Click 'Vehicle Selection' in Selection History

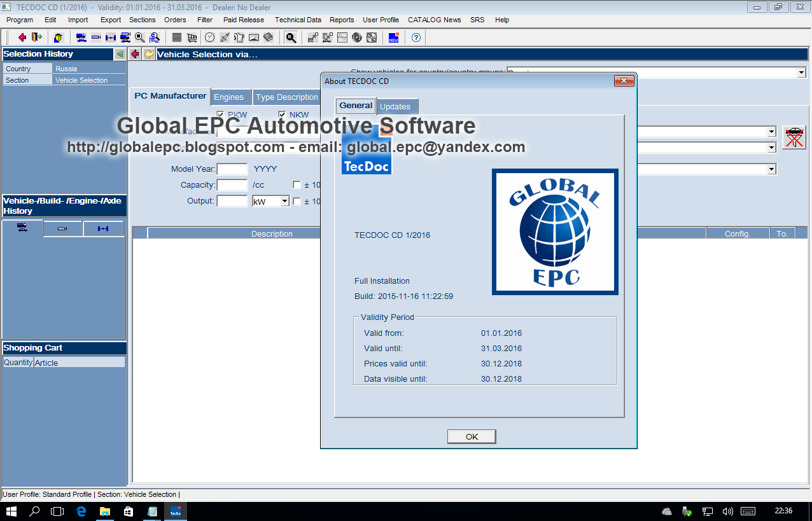pos(81,80)
